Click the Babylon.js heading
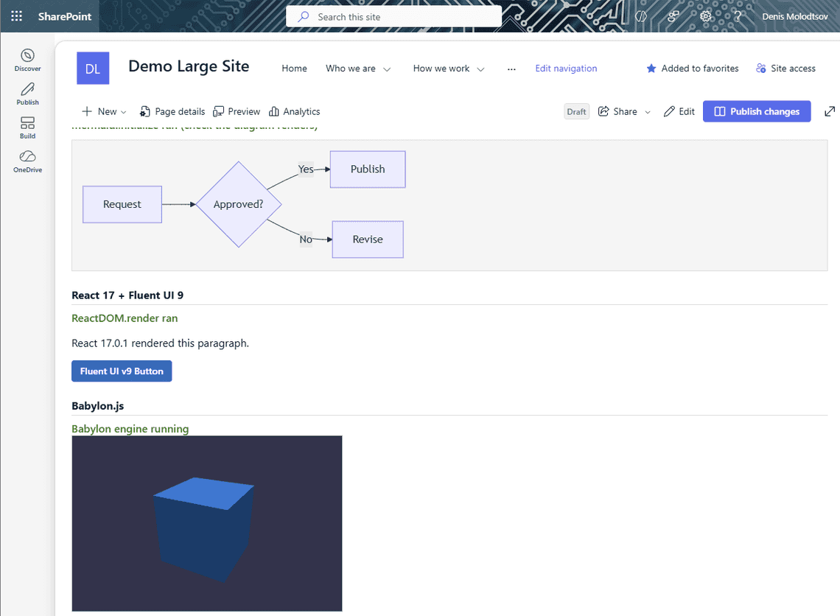840x616 pixels. tap(97, 406)
